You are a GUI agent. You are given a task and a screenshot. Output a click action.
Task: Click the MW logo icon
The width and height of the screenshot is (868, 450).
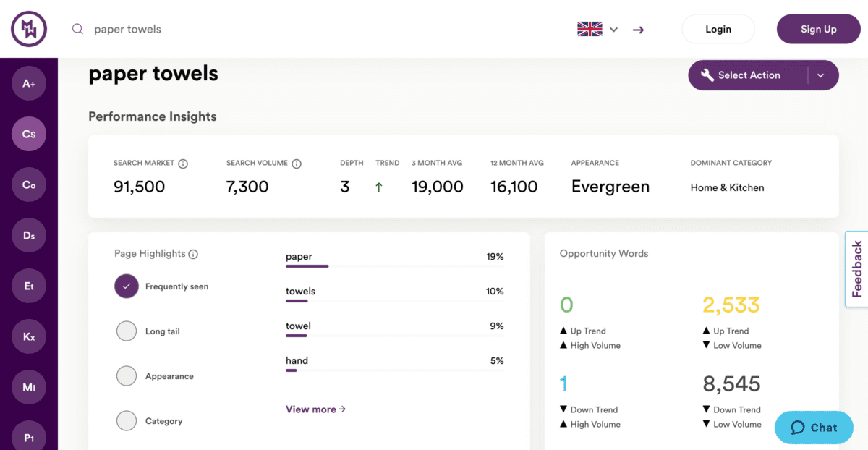tap(29, 29)
